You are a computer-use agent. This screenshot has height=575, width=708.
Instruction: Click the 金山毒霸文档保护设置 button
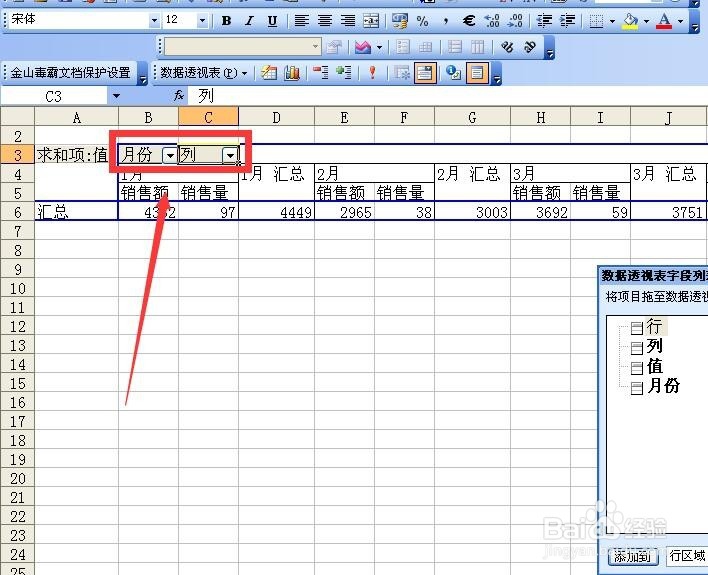coord(70,73)
